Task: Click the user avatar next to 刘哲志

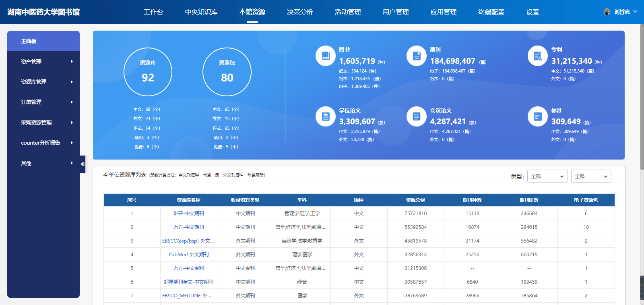Action: [x=607, y=12]
